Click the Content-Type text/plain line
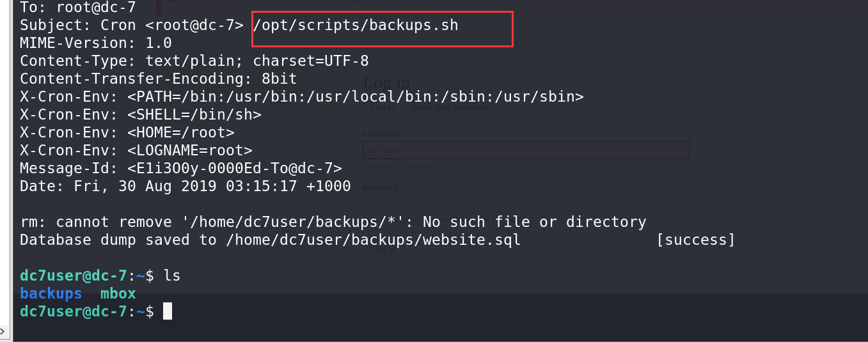The width and height of the screenshot is (868, 342). pyautogui.click(x=194, y=61)
